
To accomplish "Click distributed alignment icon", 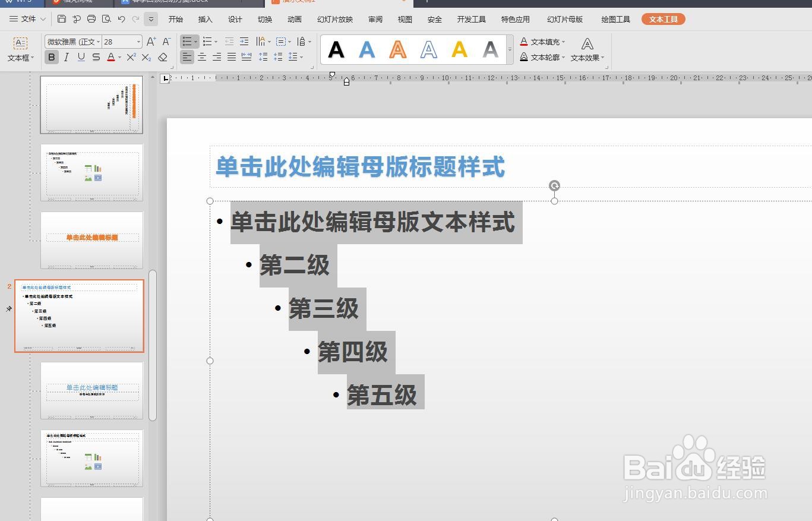I will coord(247,57).
